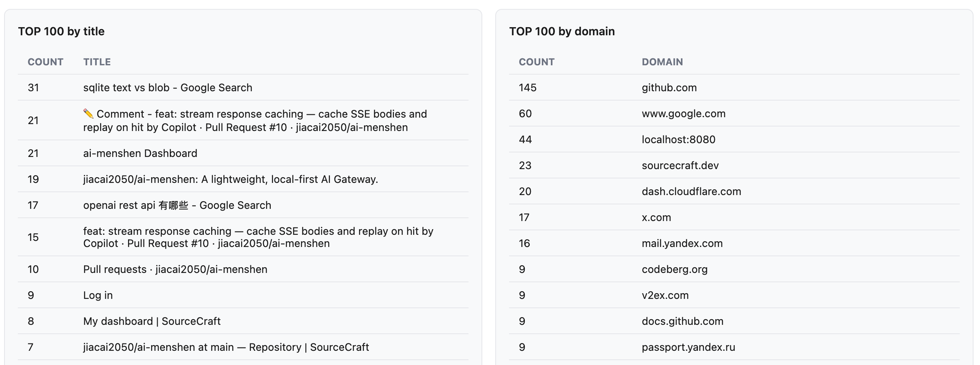Click count 19 in the title table

coord(33,179)
